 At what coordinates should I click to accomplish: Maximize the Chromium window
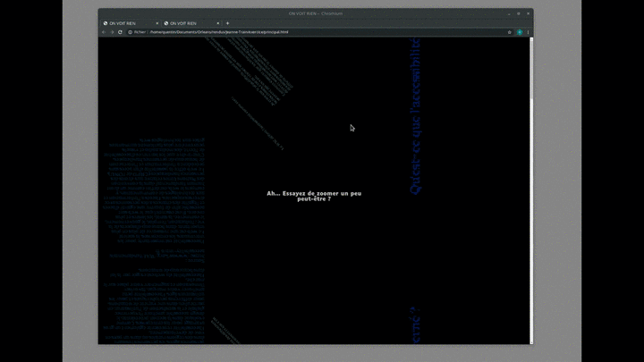518,13
